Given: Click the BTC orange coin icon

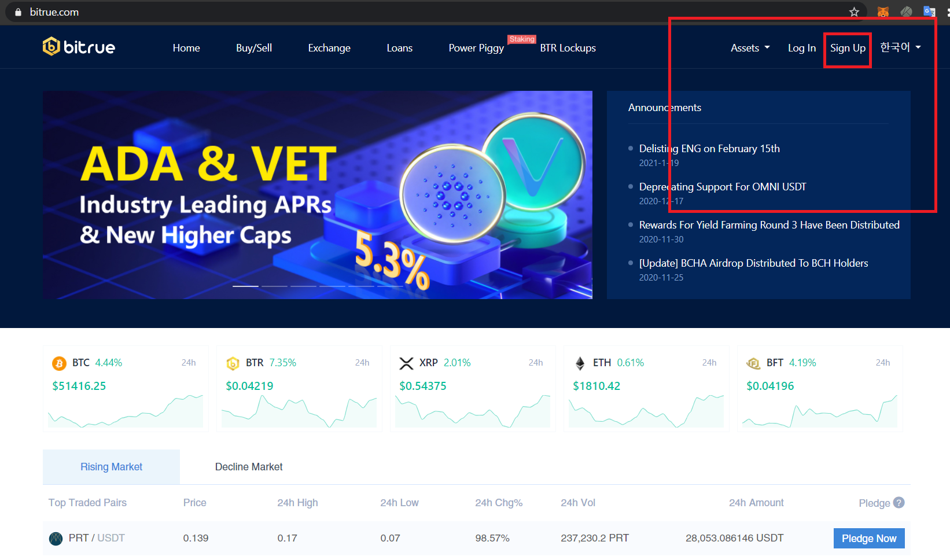Looking at the screenshot, I should click(x=59, y=363).
